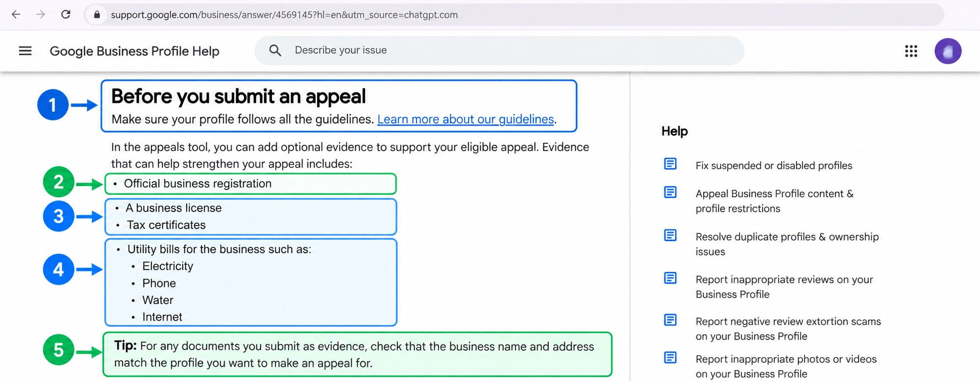
Task: Open 'Fix suspended or disabled profiles' article
Action: [x=774, y=166]
